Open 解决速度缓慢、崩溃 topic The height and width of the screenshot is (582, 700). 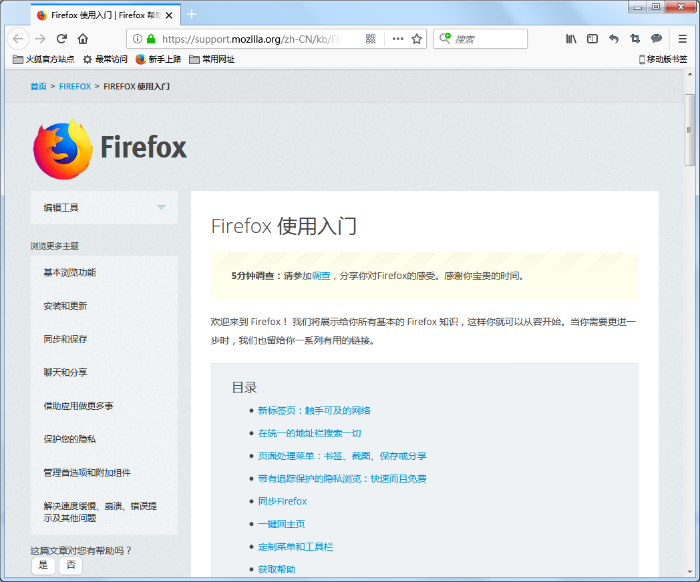click(100, 512)
